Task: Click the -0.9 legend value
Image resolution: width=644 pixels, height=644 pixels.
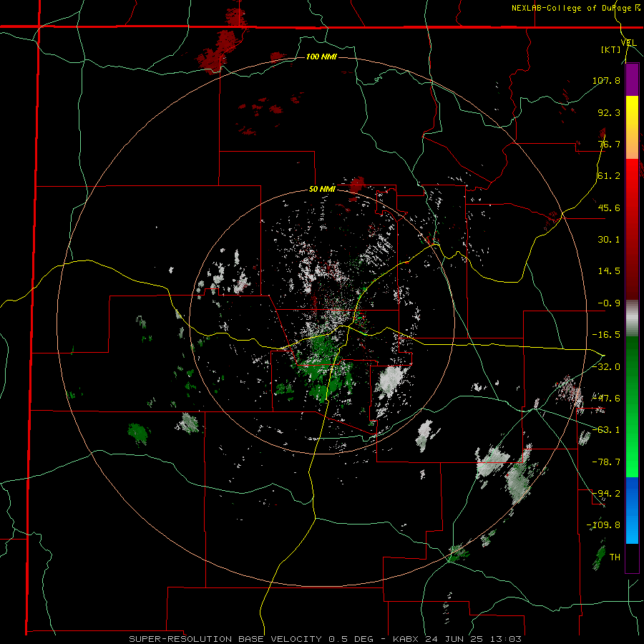Action: 609,303
